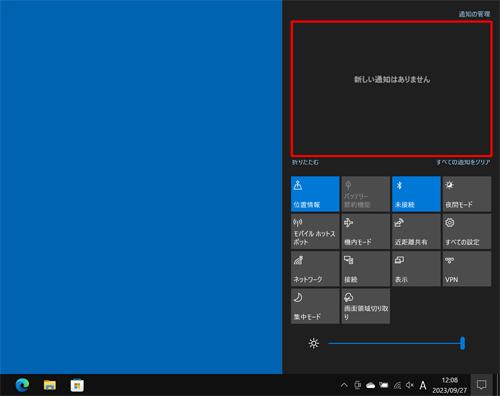Enable 機内モード airplane mode tile
This screenshot has height=396, width=500.
366,231
